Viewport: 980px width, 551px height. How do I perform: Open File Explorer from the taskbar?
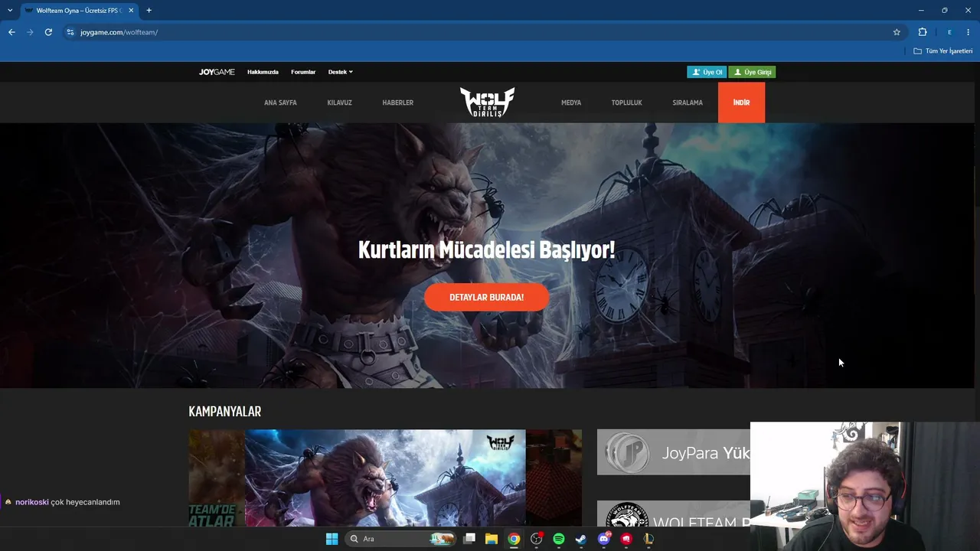pos(492,539)
